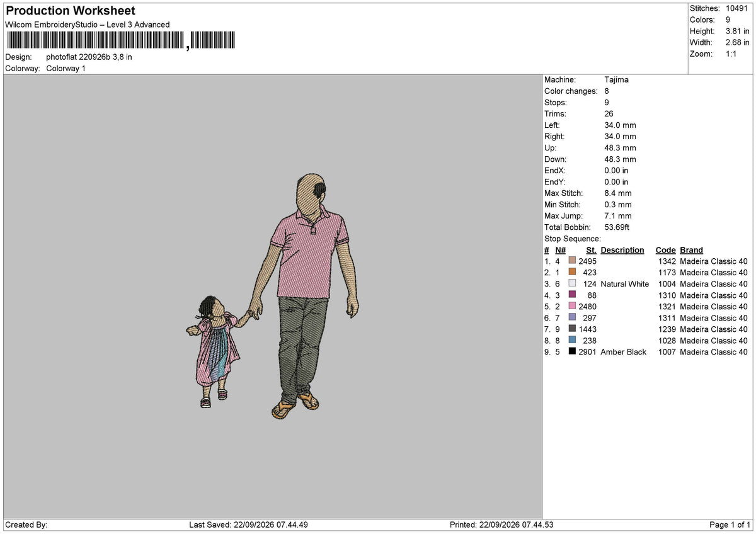Click the 'St.' column header
The height and width of the screenshot is (534, 756).
(591, 250)
